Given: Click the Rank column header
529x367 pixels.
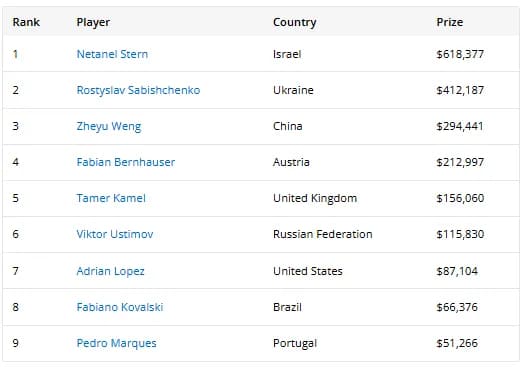Looking at the screenshot, I should tap(26, 22).
